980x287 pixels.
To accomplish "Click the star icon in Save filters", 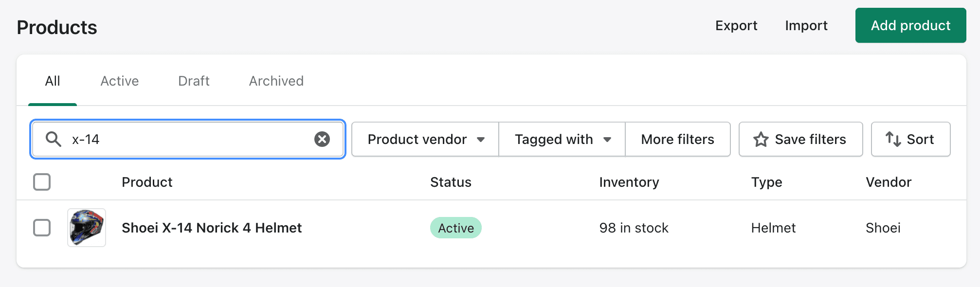I will tap(761, 140).
